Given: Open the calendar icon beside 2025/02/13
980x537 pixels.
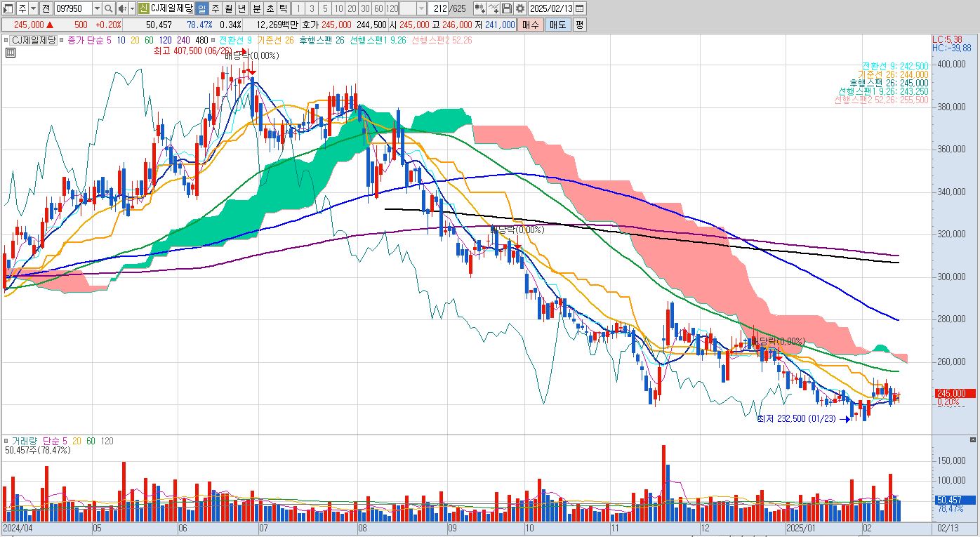Looking at the screenshot, I should pyautogui.click(x=579, y=8).
